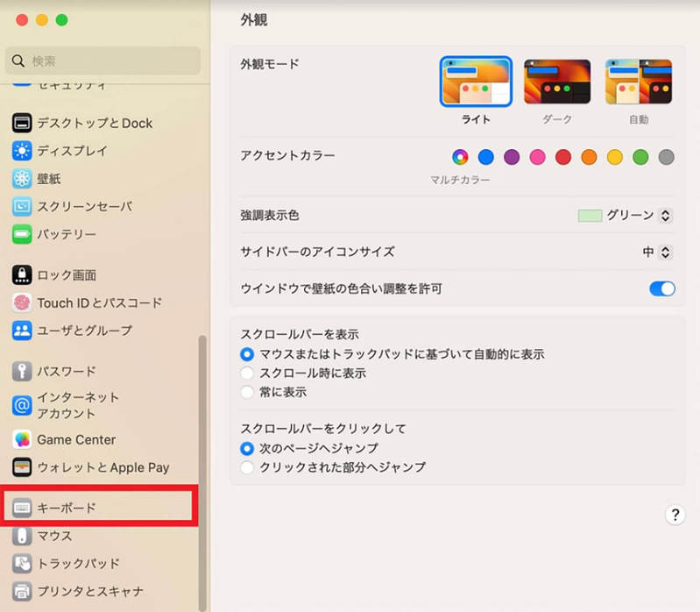This screenshot has height=612, width=700.
Task: Open Game Center label in sidebar
Action: pos(76,439)
